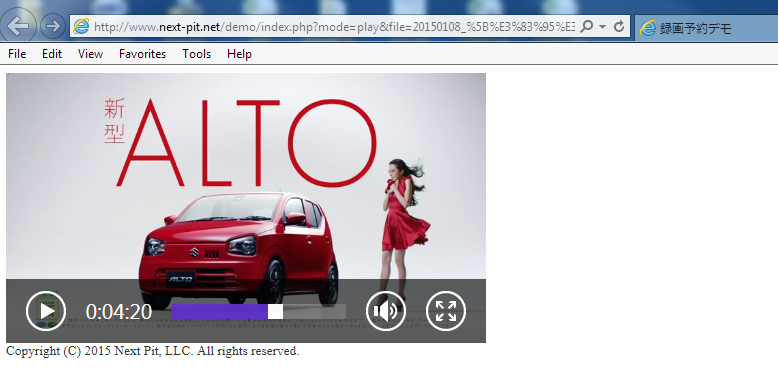Click the browser Forward arrow button
The height and width of the screenshot is (388, 778).
pyautogui.click(x=53, y=26)
